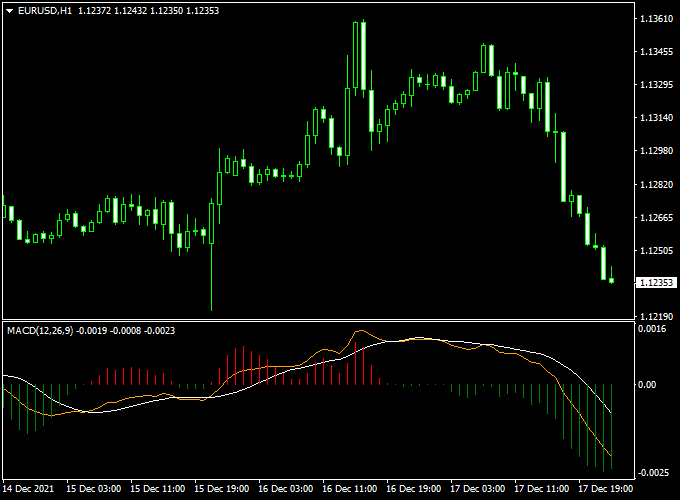Click price level 1.13295 on the scale
680x500 pixels.
click(x=657, y=85)
